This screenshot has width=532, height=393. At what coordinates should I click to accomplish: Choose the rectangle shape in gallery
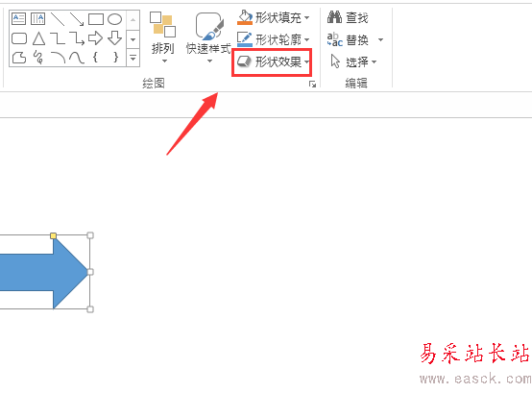(x=96, y=19)
